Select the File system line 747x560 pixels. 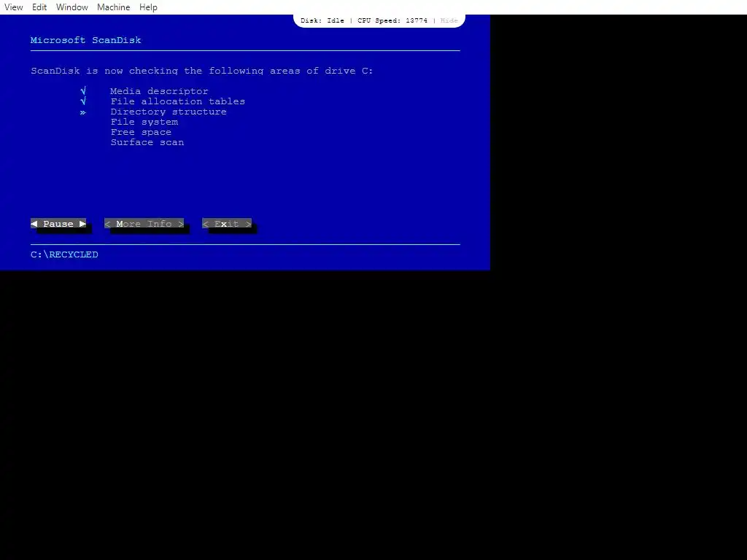coord(144,122)
